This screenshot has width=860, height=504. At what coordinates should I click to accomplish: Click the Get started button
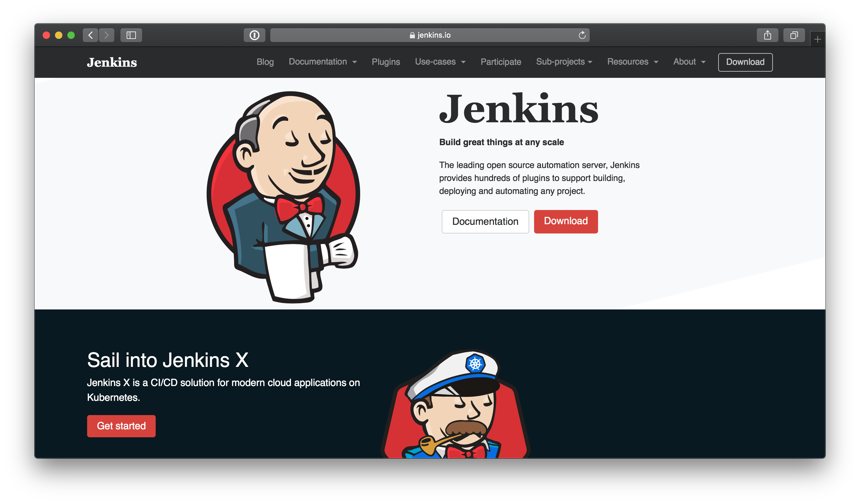121,426
